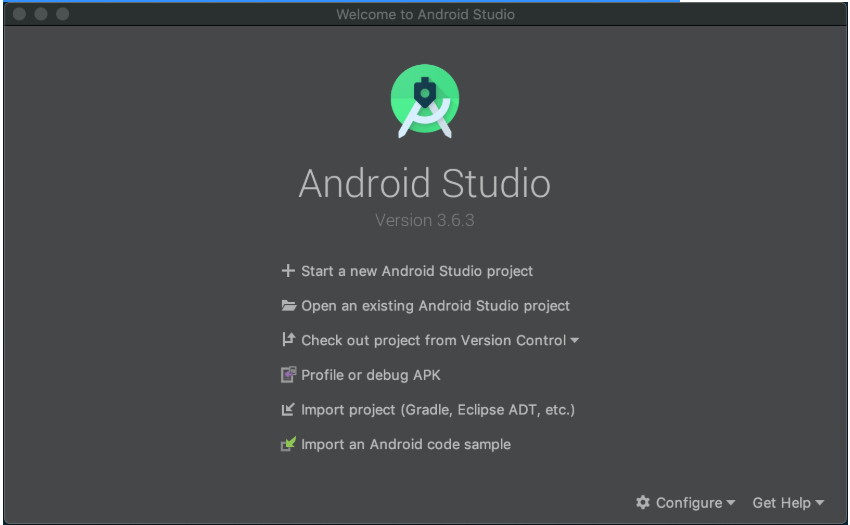Viewport: 850px width, 525px height.
Task: Select Import project (Gradle, Eclipse ADT, etc.)
Action: pos(438,410)
